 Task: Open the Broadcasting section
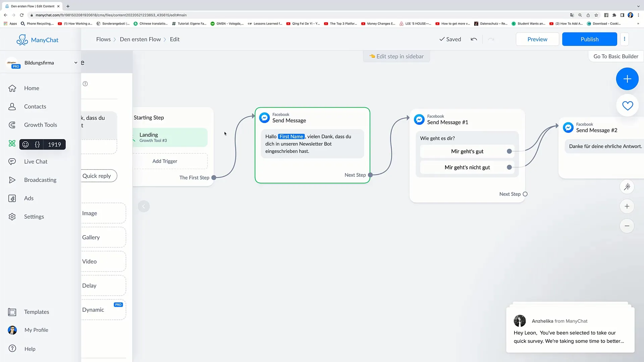pyautogui.click(x=40, y=179)
